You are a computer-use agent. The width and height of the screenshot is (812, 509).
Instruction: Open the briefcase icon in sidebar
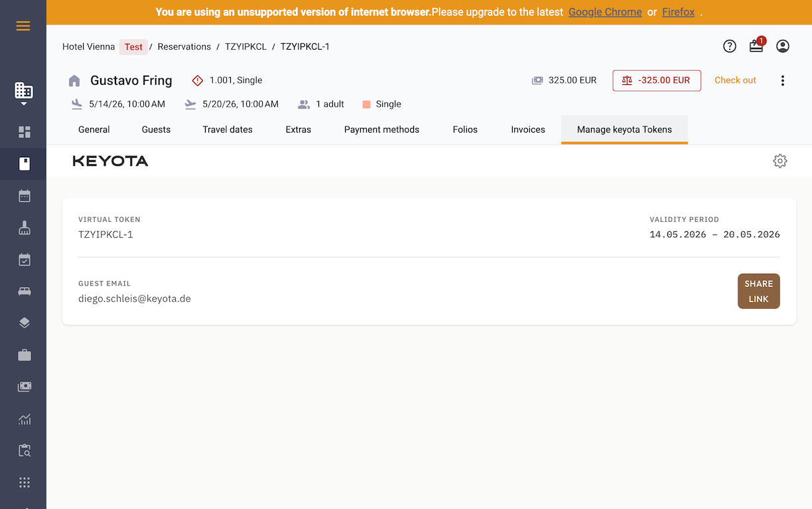25,355
